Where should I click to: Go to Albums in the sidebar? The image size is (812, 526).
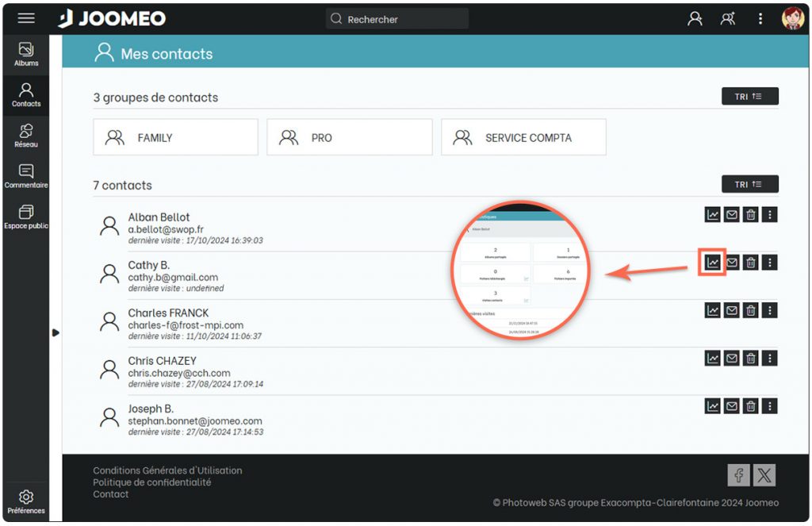[x=26, y=54]
